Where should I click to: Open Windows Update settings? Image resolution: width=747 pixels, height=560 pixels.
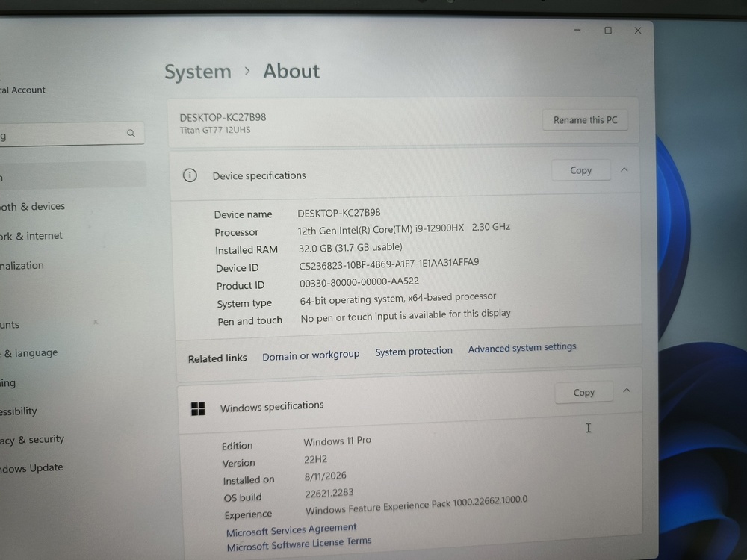click(x=31, y=468)
